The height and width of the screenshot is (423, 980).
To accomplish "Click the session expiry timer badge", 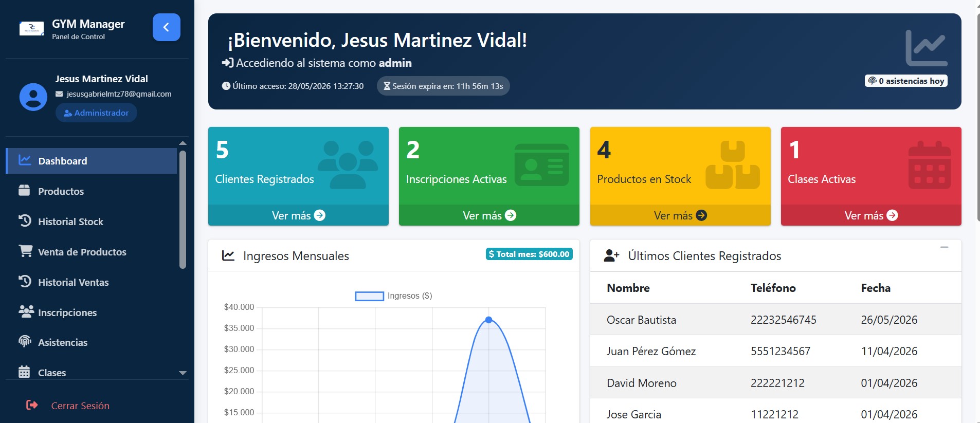I will [443, 86].
